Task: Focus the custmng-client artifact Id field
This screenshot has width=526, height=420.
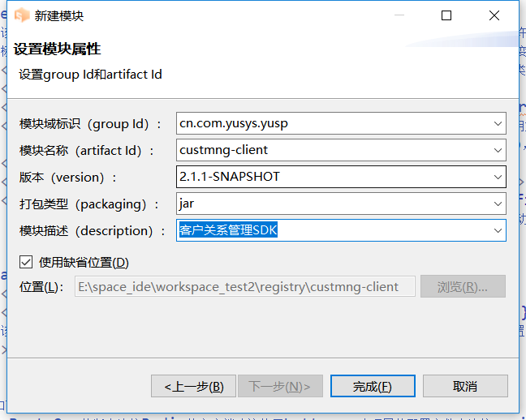Action: (333, 150)
